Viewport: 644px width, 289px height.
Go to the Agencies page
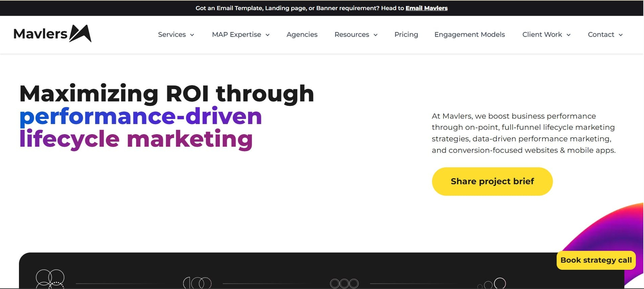pos(302,35)
